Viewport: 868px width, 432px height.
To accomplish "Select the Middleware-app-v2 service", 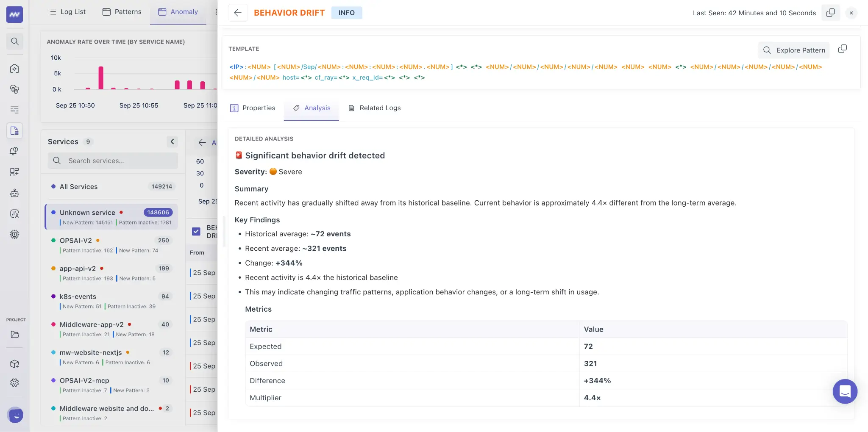I will (x=111, y=329).
